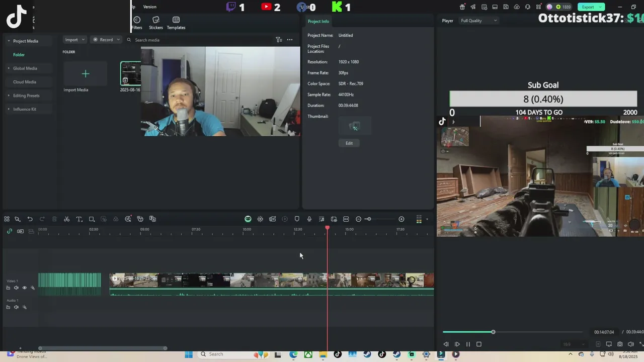Click the zoom-to-fit timeline icon

346,219
